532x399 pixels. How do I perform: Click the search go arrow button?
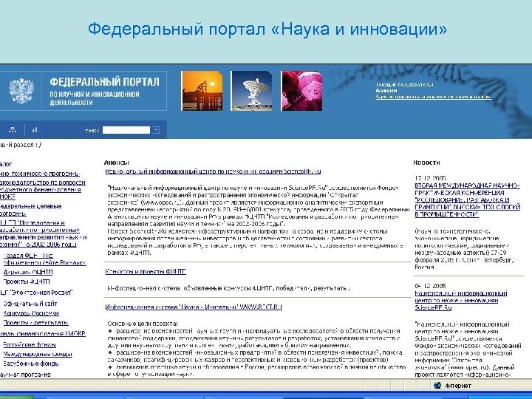coord(156,130)
